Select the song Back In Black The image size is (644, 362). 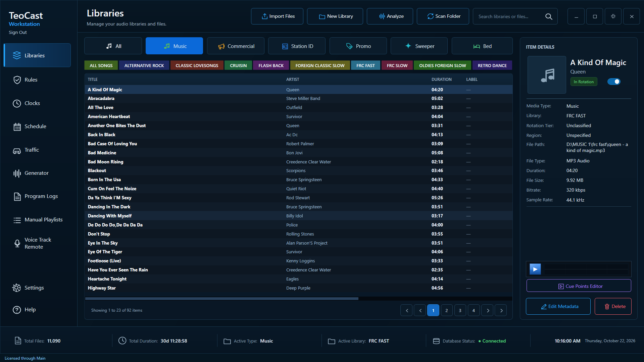coord(298,135)
